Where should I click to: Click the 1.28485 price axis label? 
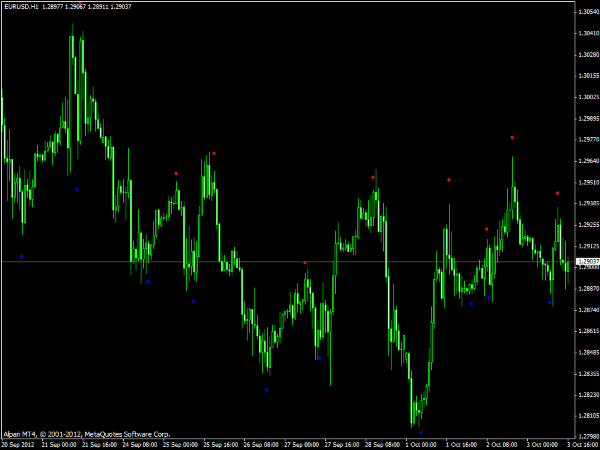[x=589, y=352]
